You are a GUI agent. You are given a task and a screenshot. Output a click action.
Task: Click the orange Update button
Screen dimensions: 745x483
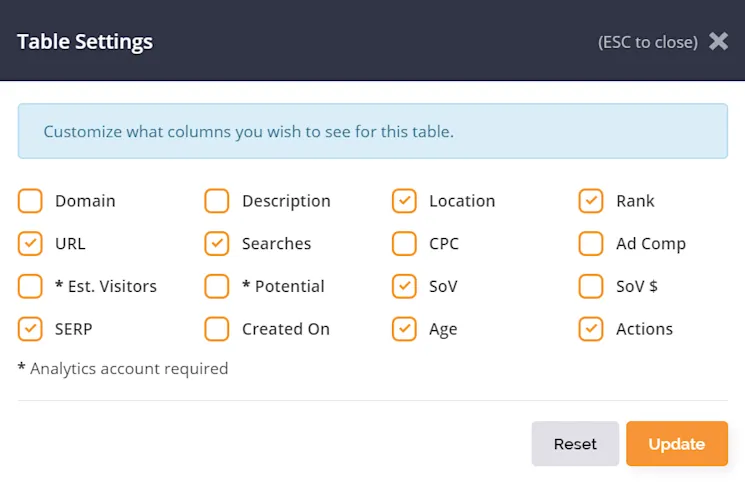[676, 444]
